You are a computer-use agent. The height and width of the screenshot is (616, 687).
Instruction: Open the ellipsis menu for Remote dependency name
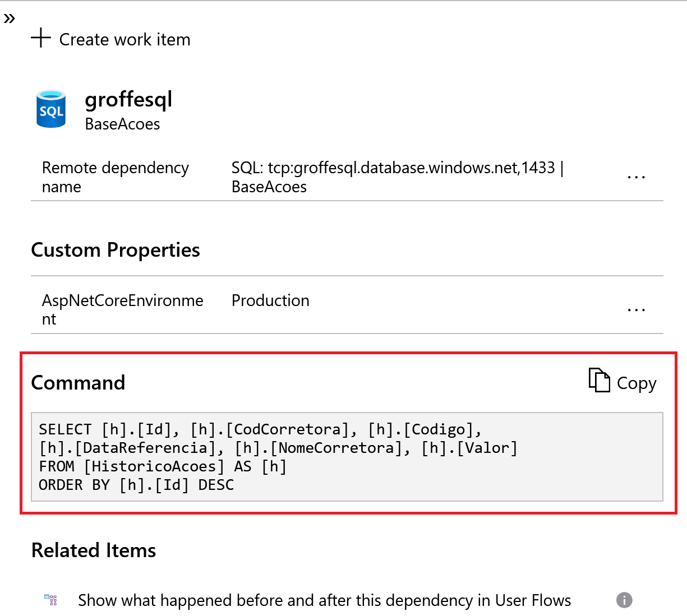[636, 177]
